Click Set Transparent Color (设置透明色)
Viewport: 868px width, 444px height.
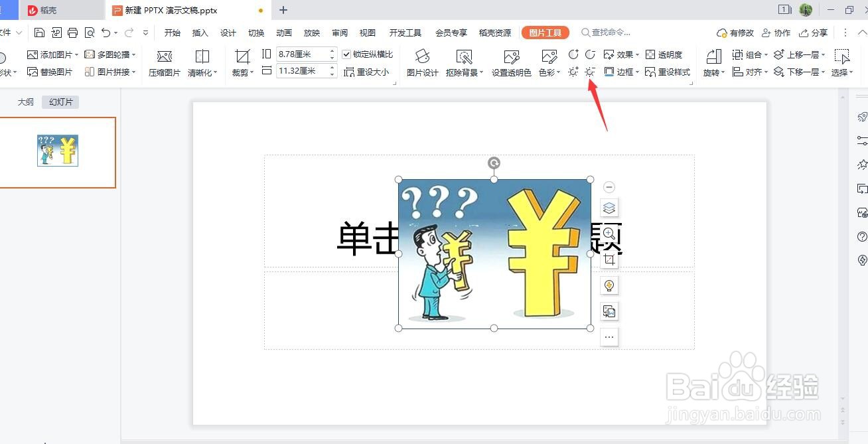pyautogui.click(x=512, y=64)
